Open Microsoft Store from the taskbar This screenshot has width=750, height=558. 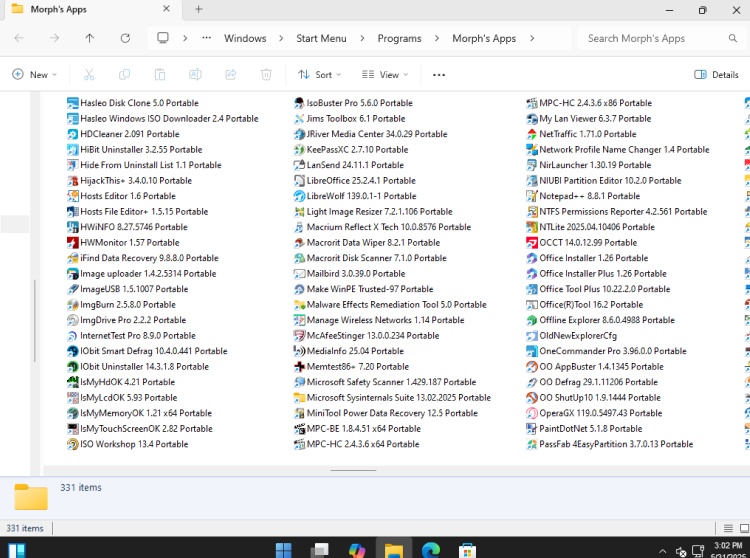coord(467,550)
